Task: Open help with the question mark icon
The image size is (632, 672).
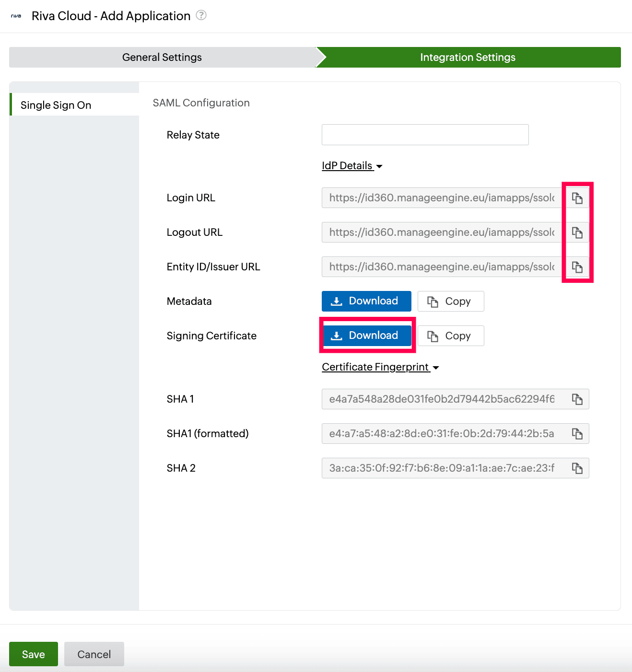Action: click(x=201, y=15)
